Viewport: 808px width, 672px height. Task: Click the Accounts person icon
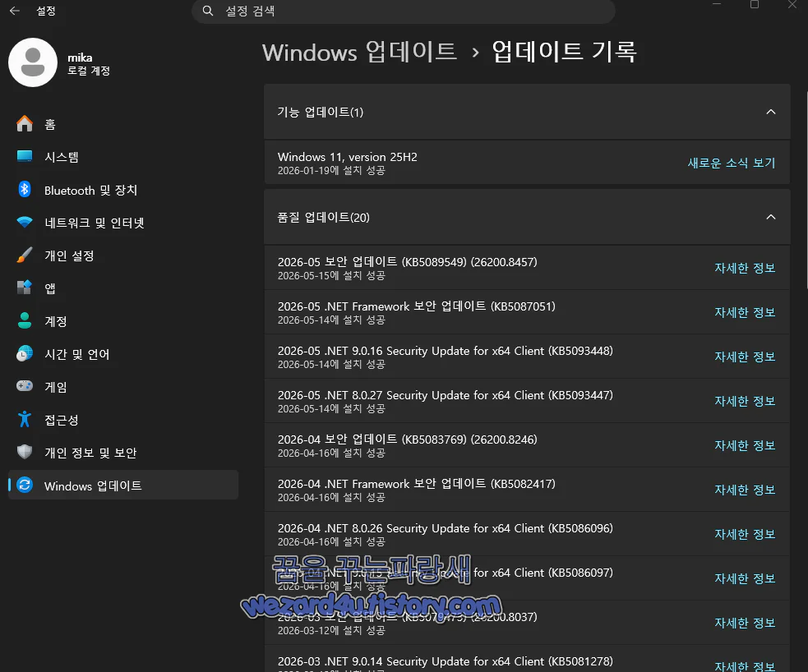pyautogui.click(x=24, y=321)
